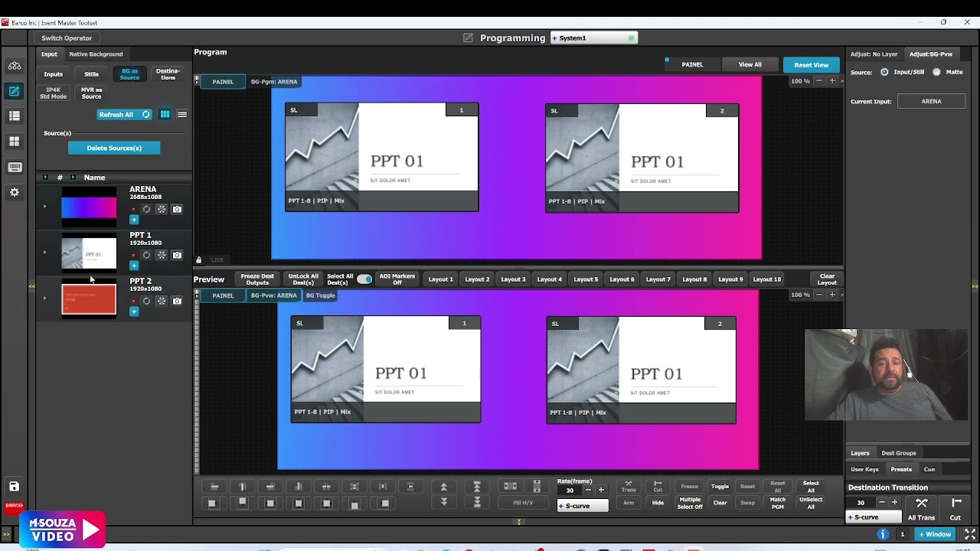Open the controller keyboard icon in sidebar
Image resolution: width=980 pixels, height=551 pixels.
[14, 167]
